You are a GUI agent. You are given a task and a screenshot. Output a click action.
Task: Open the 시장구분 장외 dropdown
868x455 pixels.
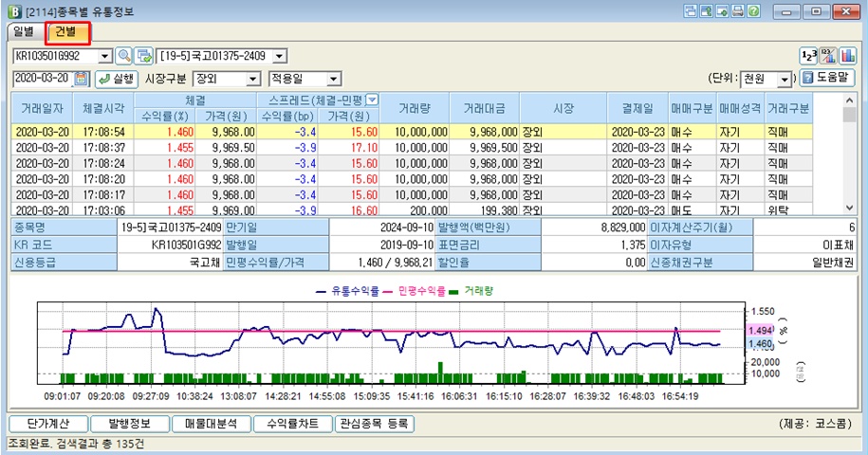[x=252, y=79]
